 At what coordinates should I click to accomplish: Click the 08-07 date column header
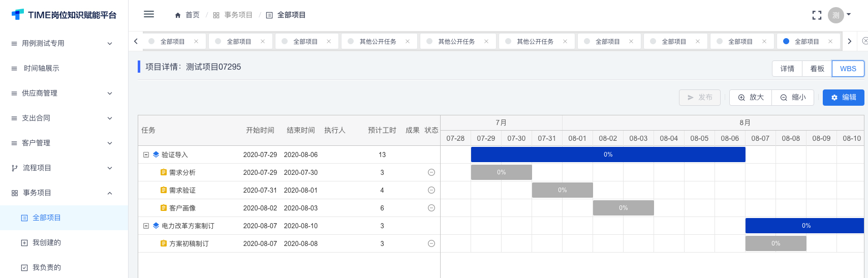[x=760, y=138]
